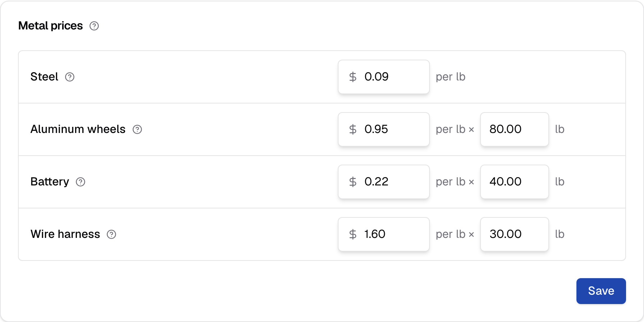Edit the Wire harness 1.60 price field
Image resolution: width=644 pixels, height=322 pixels.
coord(384,234)
